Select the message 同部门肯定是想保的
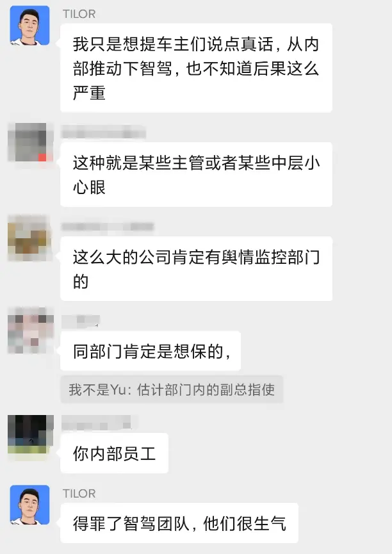 [x=151, y=351]
